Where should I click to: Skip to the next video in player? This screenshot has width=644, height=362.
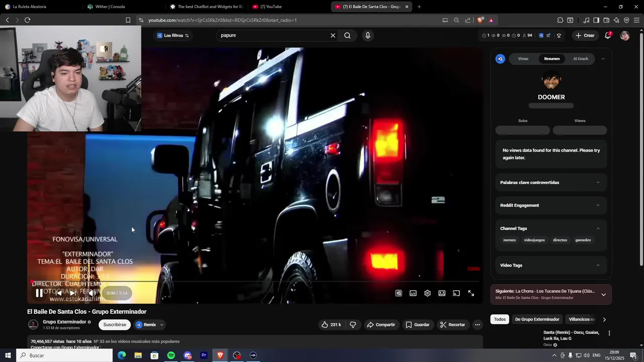[x=73, y=293]
